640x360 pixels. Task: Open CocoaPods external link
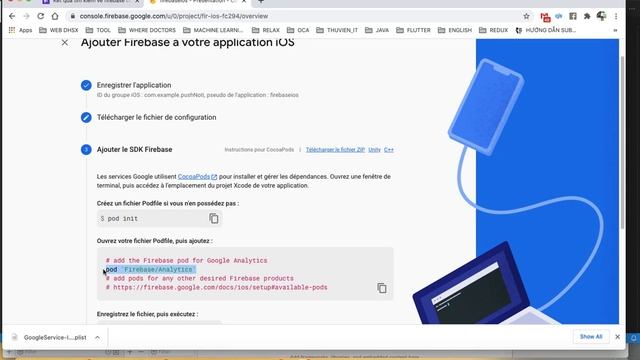coord(197,176)
